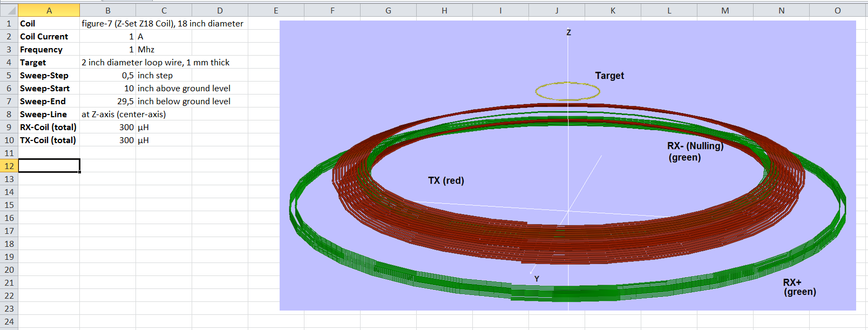This screenshot has width=868, height=330.
Task: Click the 'Mhz' unit cell
Action: (164, 49)
